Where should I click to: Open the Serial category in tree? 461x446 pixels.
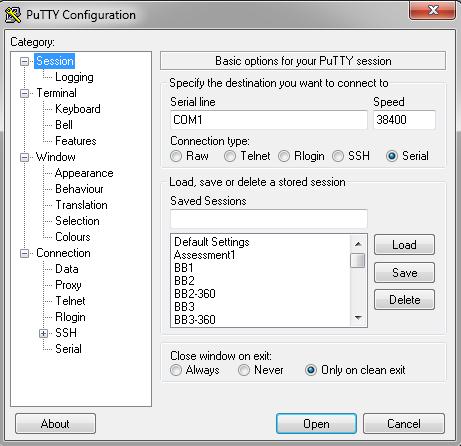68,349
